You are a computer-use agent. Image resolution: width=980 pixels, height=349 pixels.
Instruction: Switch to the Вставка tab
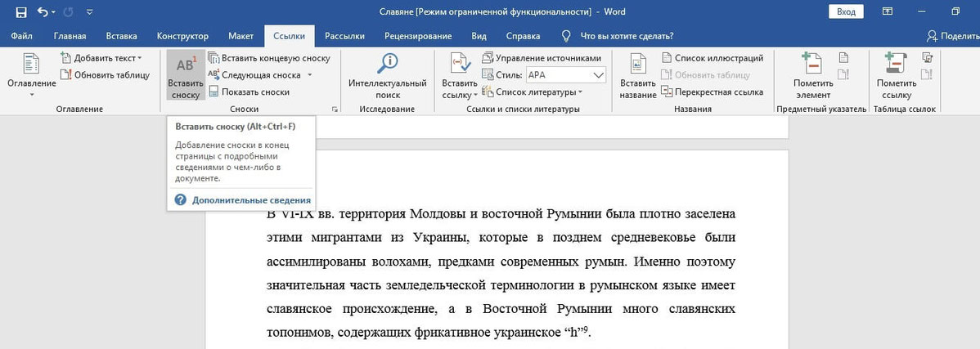121,36
